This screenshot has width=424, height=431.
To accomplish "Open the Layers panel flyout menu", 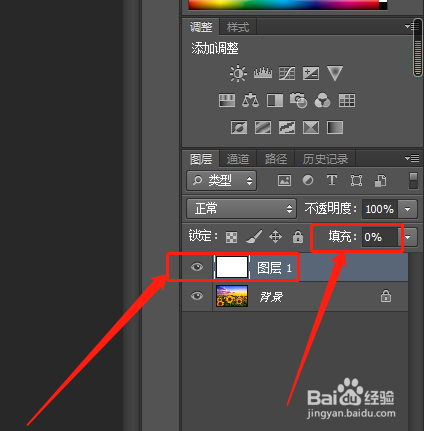I will click(x=412, y=158).
